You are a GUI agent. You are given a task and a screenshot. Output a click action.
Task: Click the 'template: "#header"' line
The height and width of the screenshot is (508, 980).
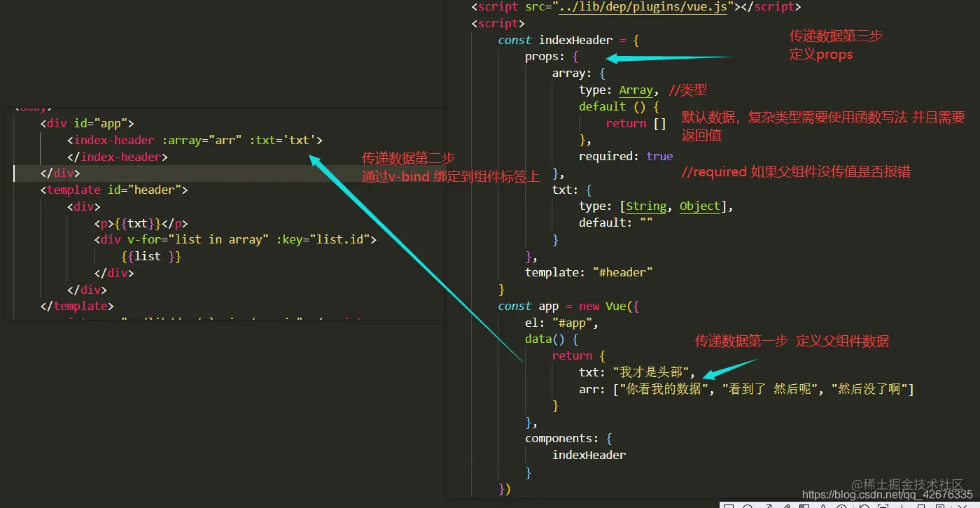589,272
